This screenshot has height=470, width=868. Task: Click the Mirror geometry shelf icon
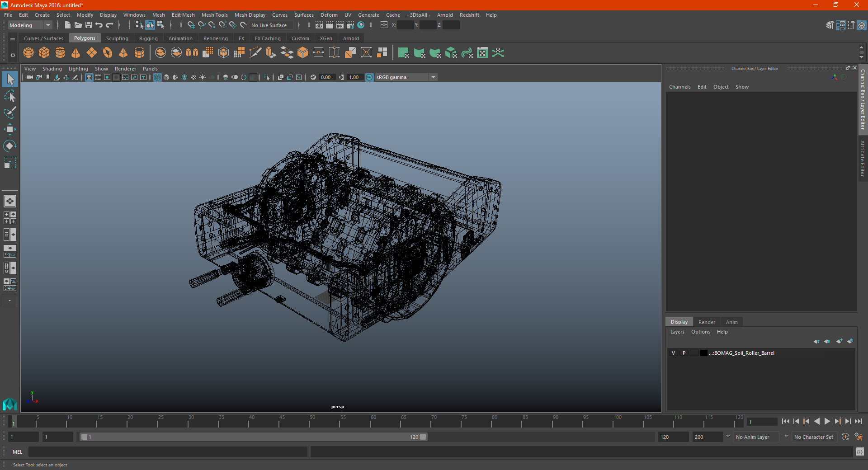192,53
